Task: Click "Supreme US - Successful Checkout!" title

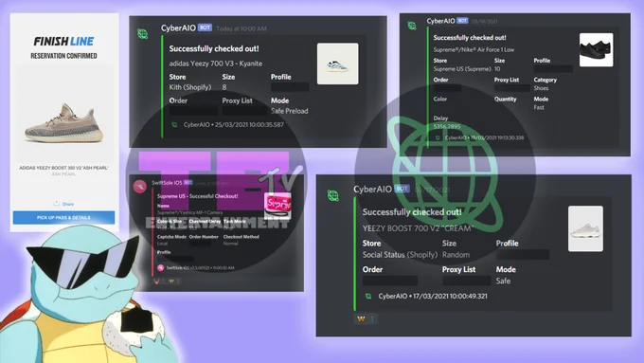Action: tap(198, 196)
